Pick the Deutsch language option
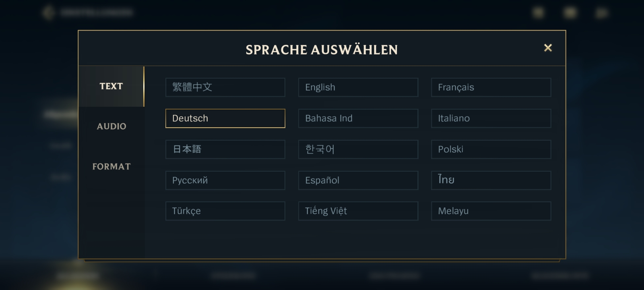This screenshot has width=644, height=290. pos(225,118)
